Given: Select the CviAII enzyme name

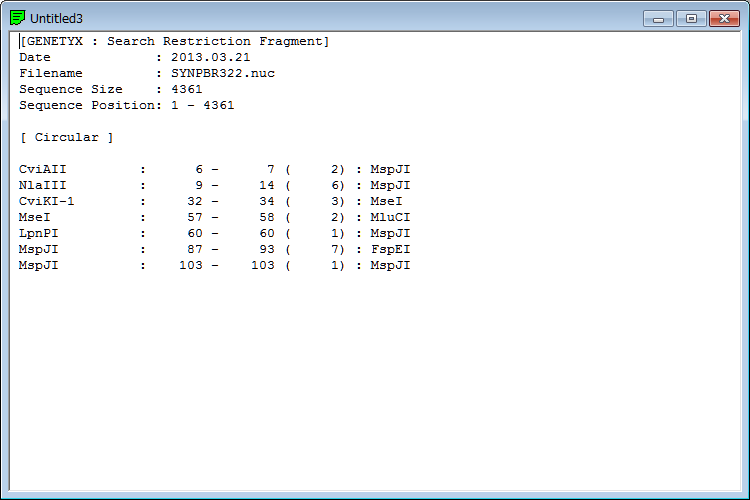Looking at the screenshot, I should point(42,169).
